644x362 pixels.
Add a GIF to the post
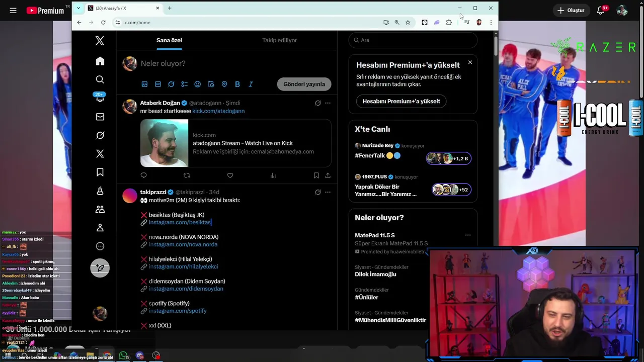tap(158, 84)
